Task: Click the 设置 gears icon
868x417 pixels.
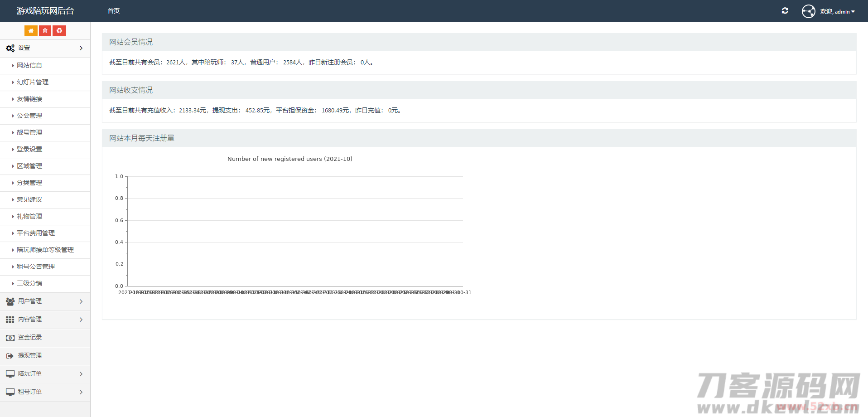Action: click(x=10, y=48)
